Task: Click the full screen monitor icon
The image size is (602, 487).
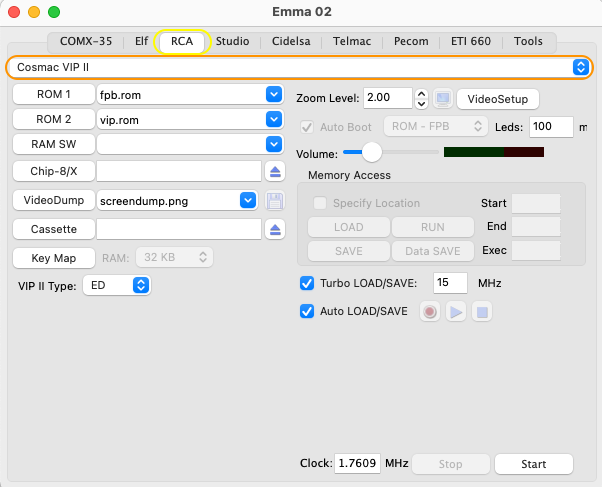Action: 443,99
